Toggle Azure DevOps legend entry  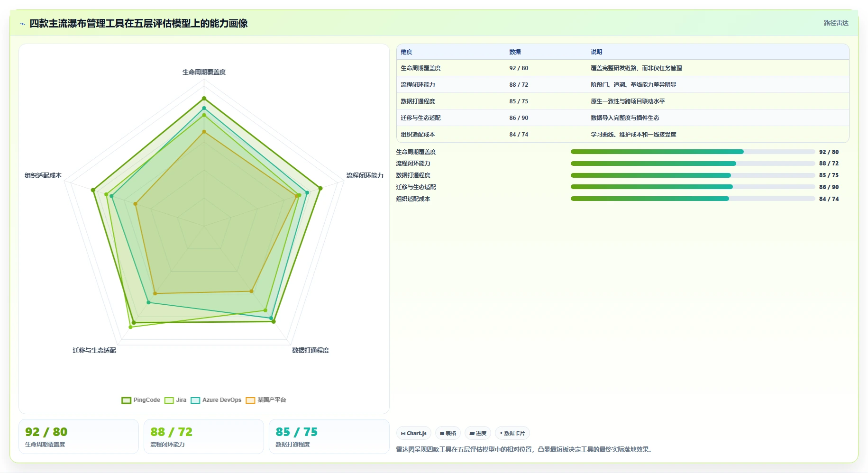point(216,400)
